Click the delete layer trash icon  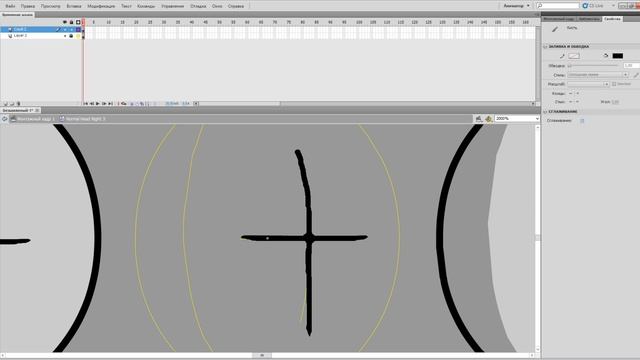(18, 104)
